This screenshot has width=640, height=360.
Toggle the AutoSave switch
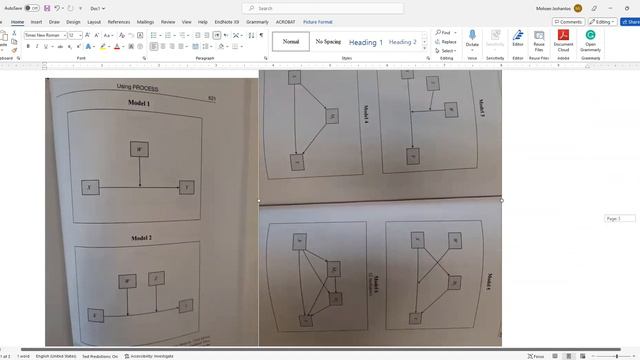(31, 8)
